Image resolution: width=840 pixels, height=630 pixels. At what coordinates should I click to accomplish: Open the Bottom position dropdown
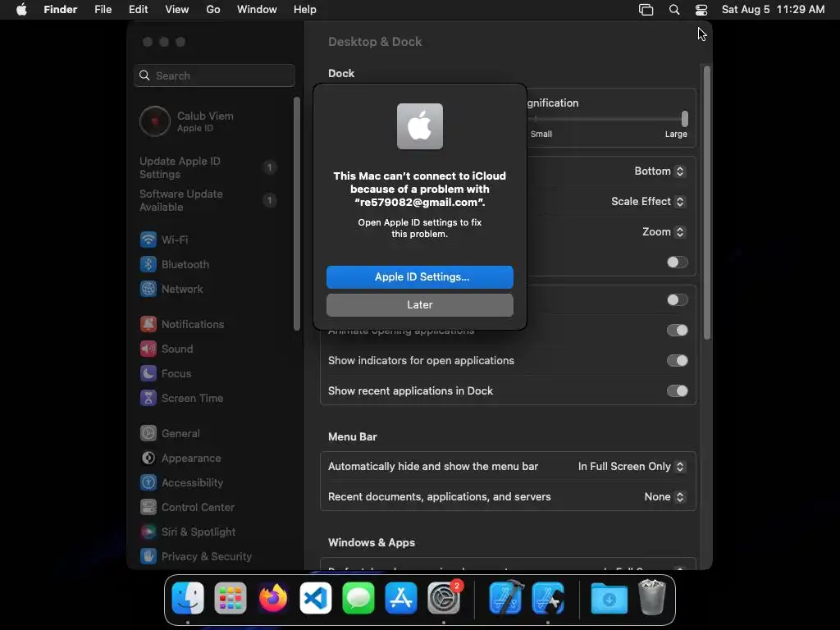(x=660, y=171)
